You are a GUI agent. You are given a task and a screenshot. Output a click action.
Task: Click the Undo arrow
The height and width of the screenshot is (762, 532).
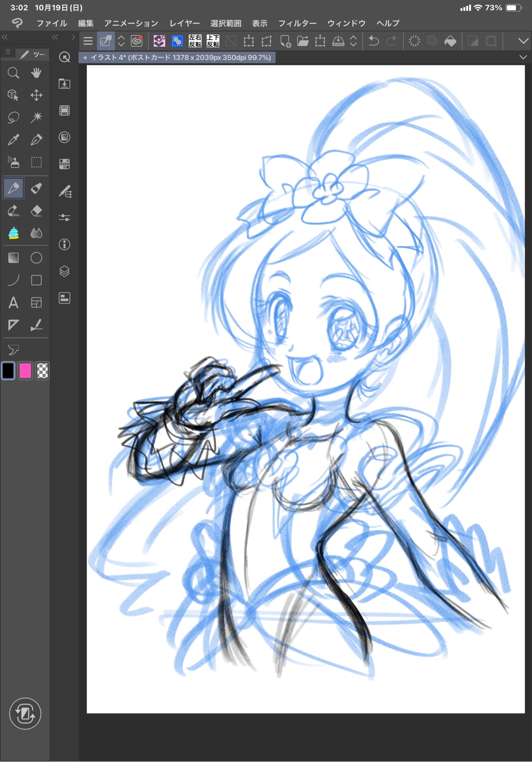(x=374, y=41)
